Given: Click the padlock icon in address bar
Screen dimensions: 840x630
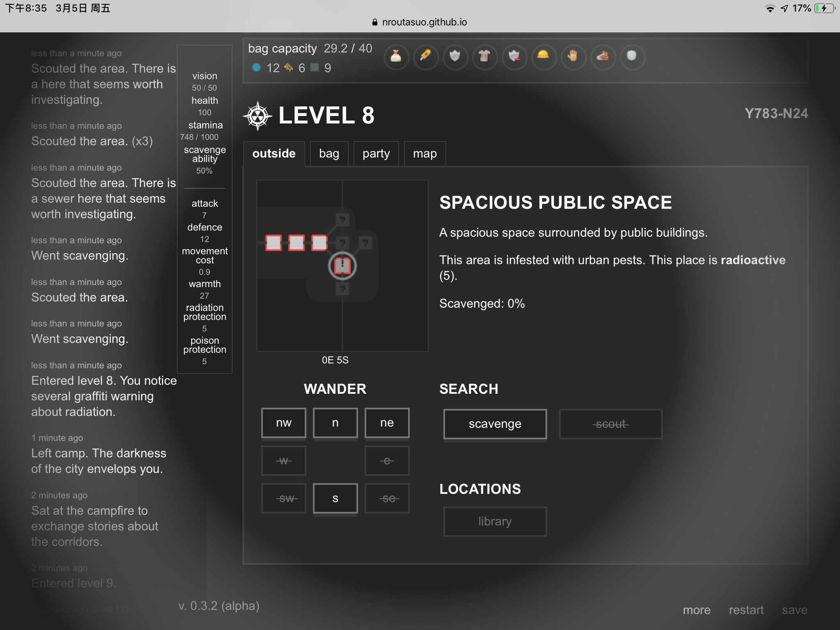Looking at the screenshot, I should [x=374, y=22].
